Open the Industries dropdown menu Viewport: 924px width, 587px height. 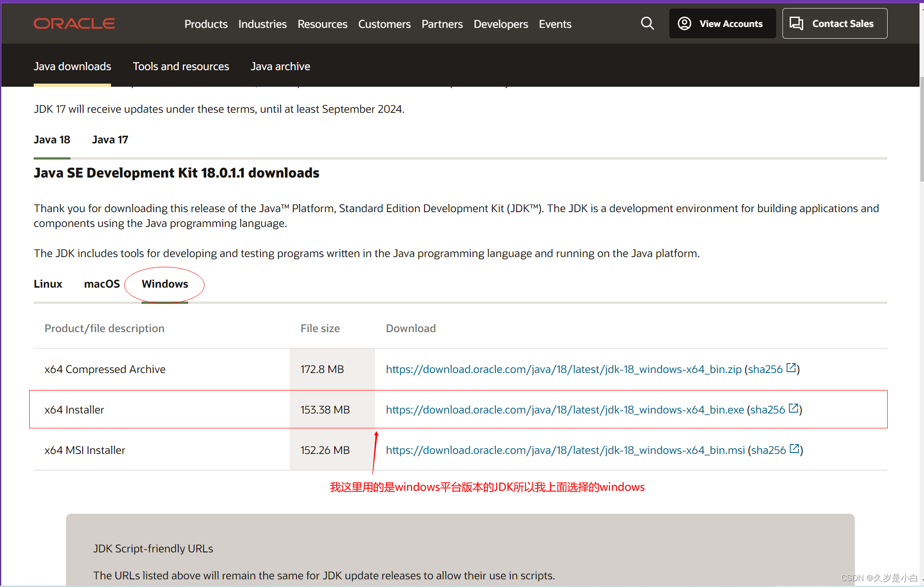[x=262, y=23]
